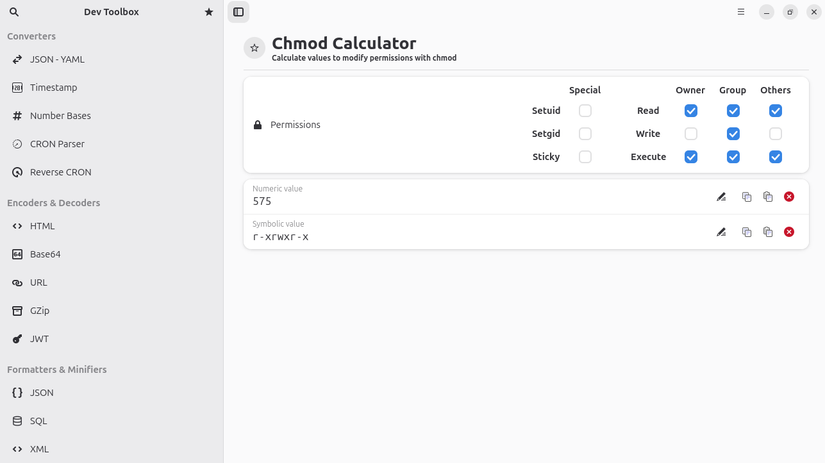825x463 pixels.
Task: Uncheck Group Write permission
Action: pyautogui.click(x=733, y=134)
